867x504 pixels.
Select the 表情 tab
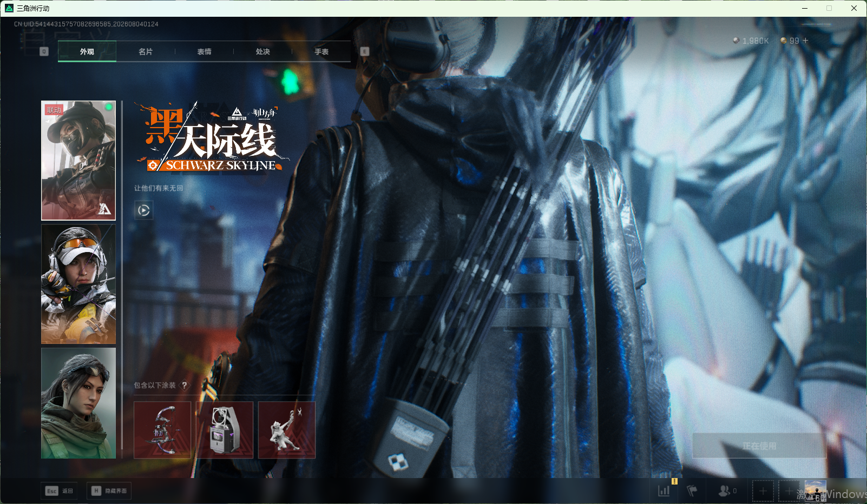point(204,51)
